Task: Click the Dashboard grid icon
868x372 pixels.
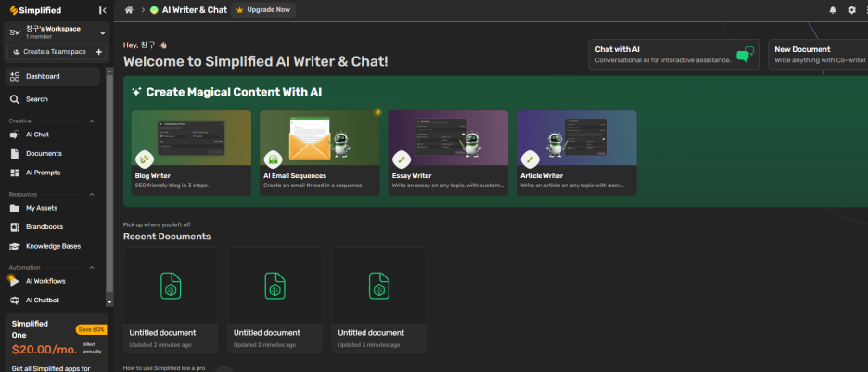Action: tap(15, 76)
